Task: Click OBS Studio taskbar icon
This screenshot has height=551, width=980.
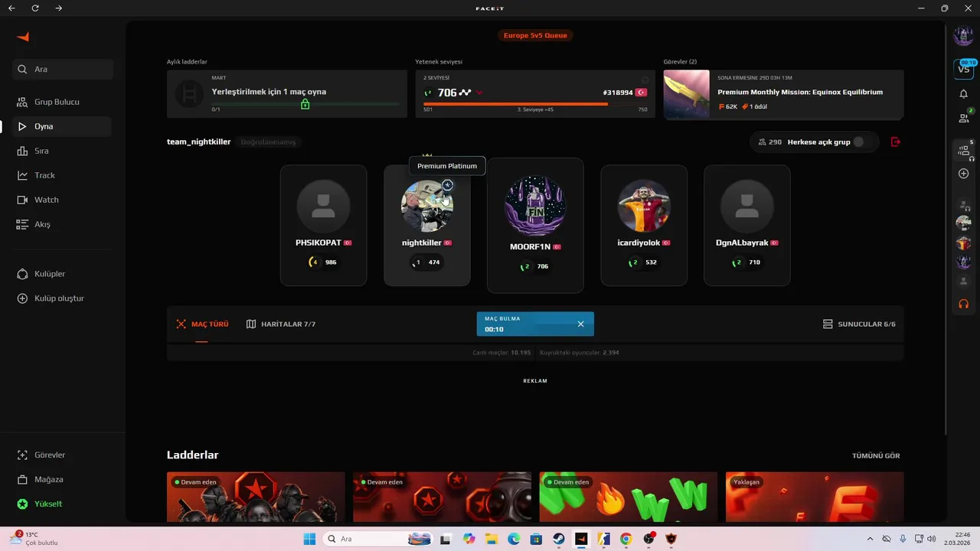Action: click(x=648, y=539)
